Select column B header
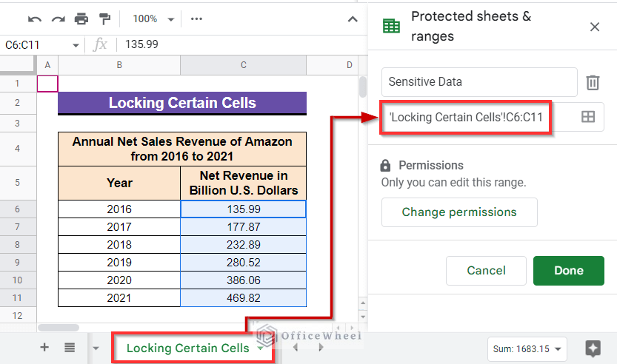Viewport: 617px width, 364px height. (119, 65)
